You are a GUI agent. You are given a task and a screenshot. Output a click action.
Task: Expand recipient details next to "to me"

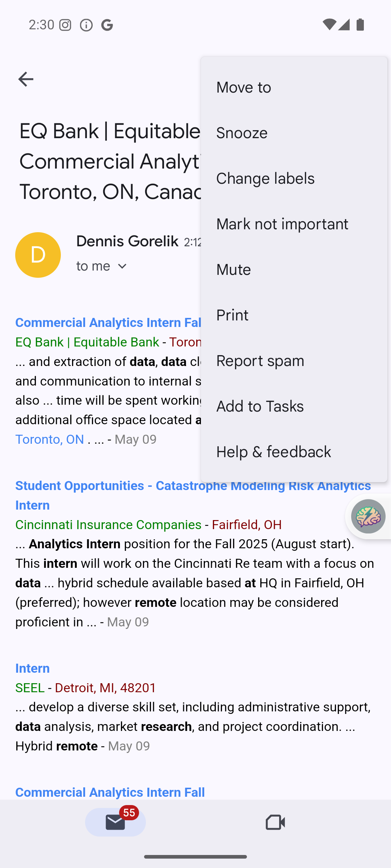[x=122, y=267]
